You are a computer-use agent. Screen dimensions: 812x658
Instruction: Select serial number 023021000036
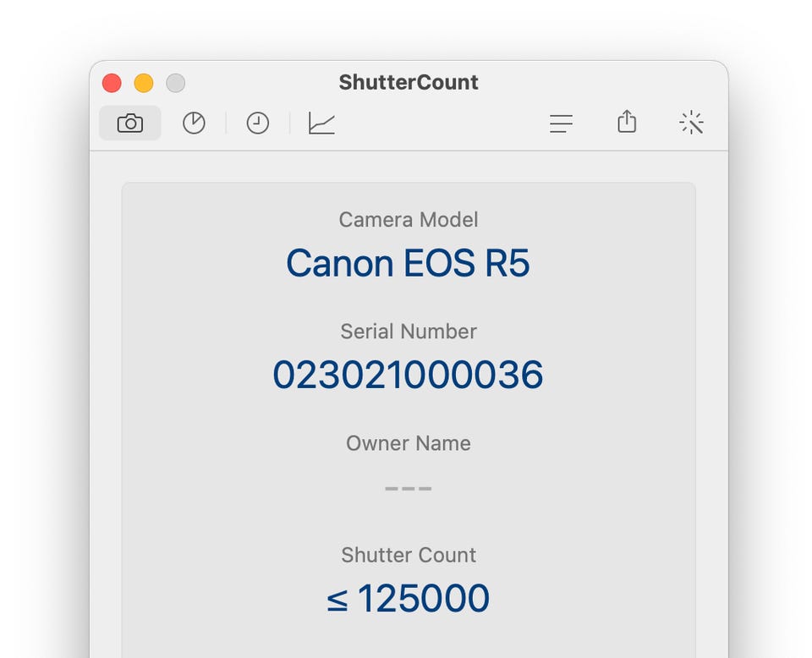pos(408,375)
